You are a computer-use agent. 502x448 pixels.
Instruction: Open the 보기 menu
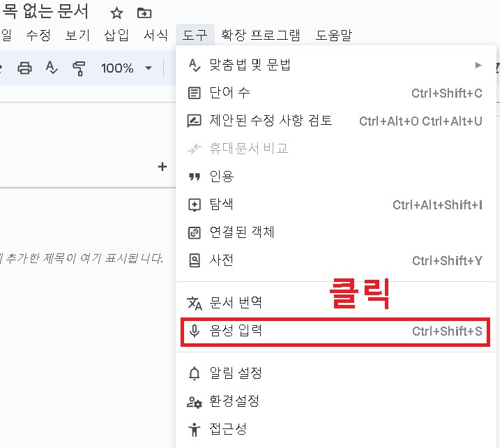coord(77,35)
